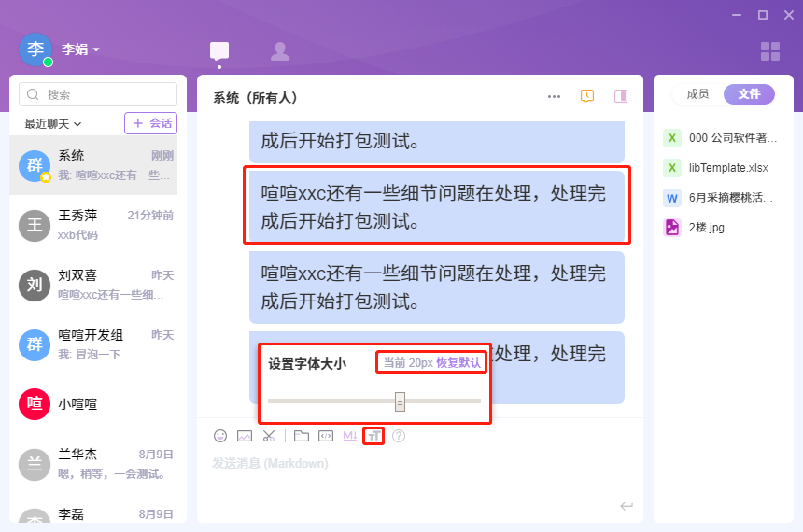Open the three-dot more menu in chat header
Viewport: 803px width, 532px height.
(555, 96)
